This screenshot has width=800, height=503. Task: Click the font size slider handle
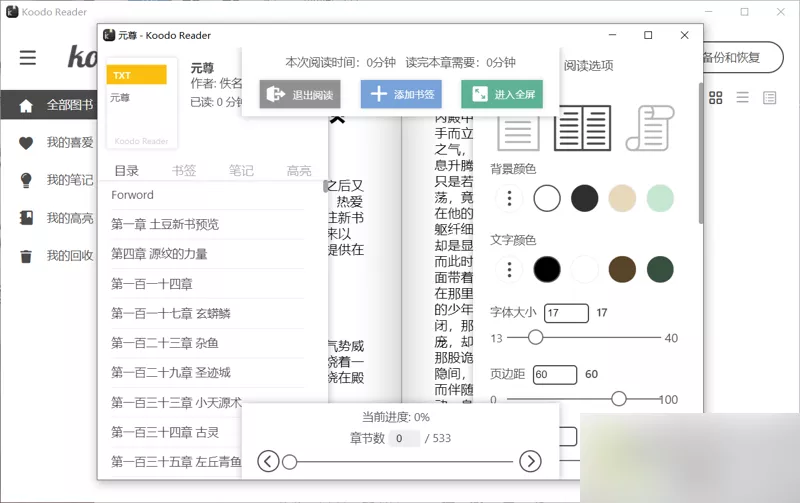pos(535,337)
